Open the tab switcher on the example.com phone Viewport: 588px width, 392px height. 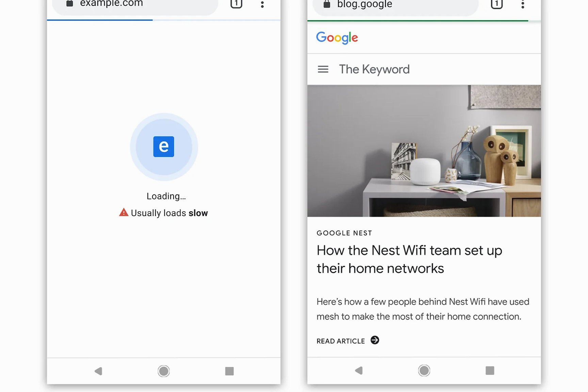tap(236, 4)
